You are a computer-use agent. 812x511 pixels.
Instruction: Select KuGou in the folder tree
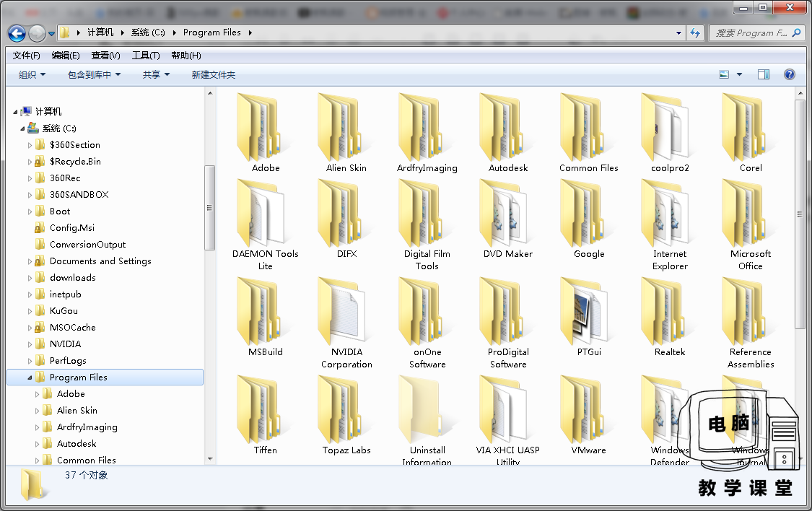(64, 310)
